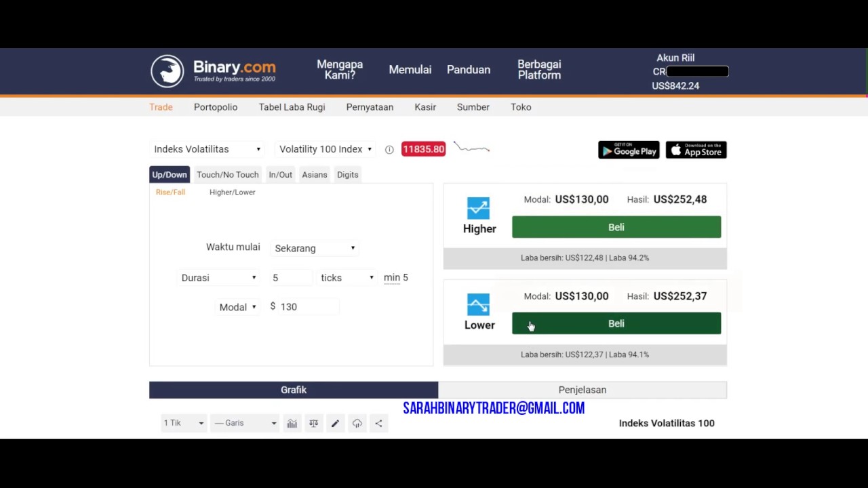The height and width of the screenshot is (488, 868).
Task: Expand the Indeks Volatilitas market dropdown
Action: (207, 149)
